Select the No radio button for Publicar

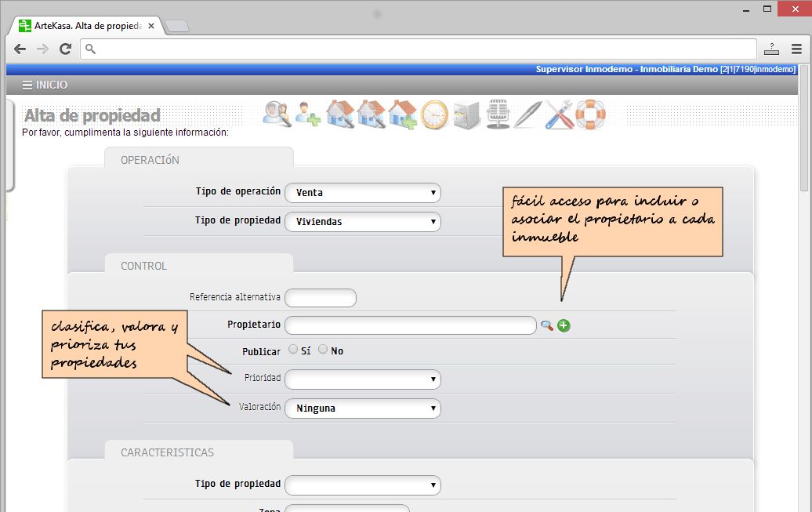tap(323, 350)
